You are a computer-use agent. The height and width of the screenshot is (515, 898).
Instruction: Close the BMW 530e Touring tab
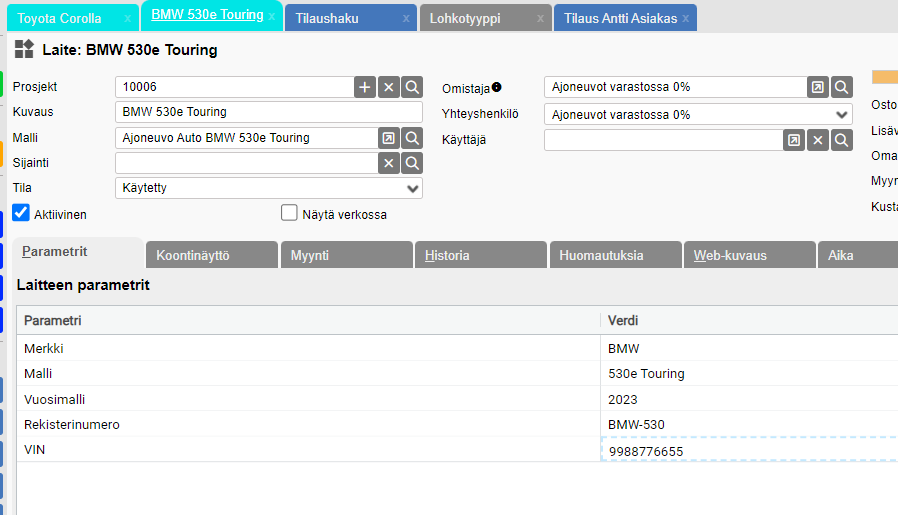(271, 17)
